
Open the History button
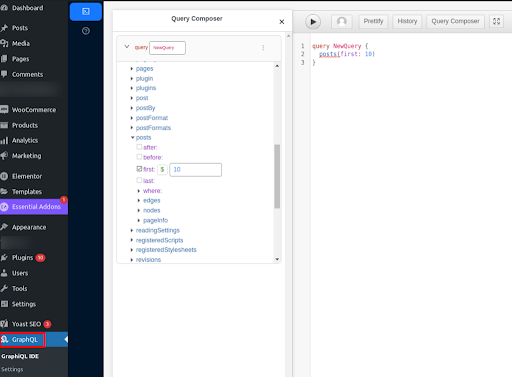tap(407, 21)
